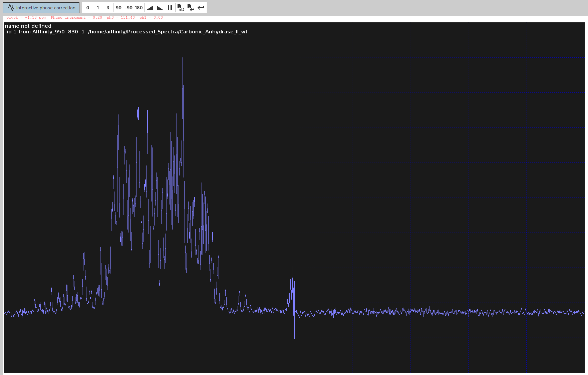Reset phase values with the R button
588x375 pixels.
(108, 8)
